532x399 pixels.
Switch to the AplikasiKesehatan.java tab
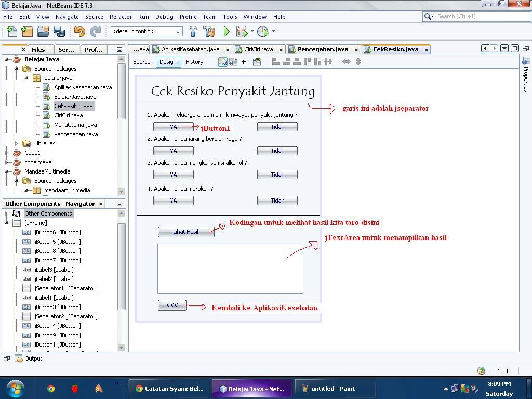point(190,49)
